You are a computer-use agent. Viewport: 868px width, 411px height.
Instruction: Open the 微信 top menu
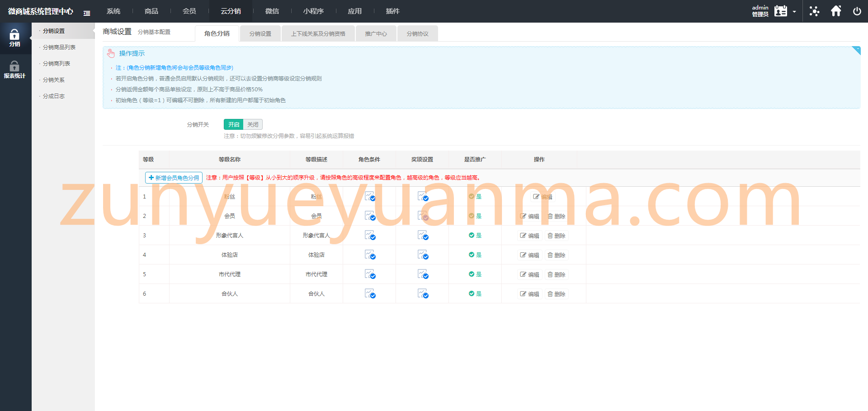click(272, 11)
